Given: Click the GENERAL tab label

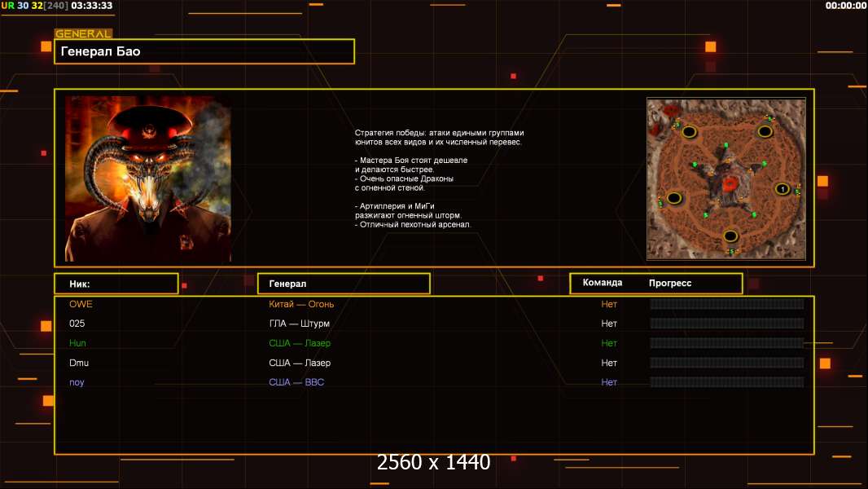Looking at the screenshot, I should (x=83, y=34).
